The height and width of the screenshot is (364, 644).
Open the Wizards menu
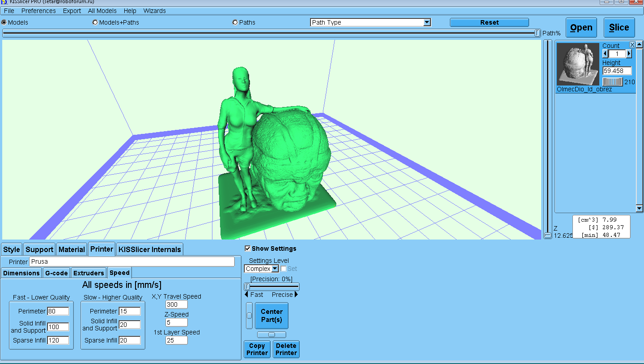154,11
